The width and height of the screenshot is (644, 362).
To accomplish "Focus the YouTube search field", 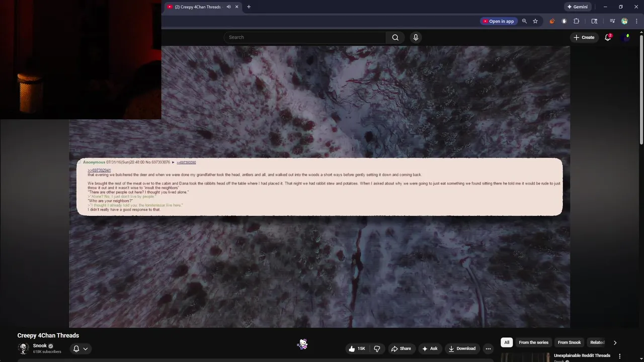I will [x=305, y=37].
